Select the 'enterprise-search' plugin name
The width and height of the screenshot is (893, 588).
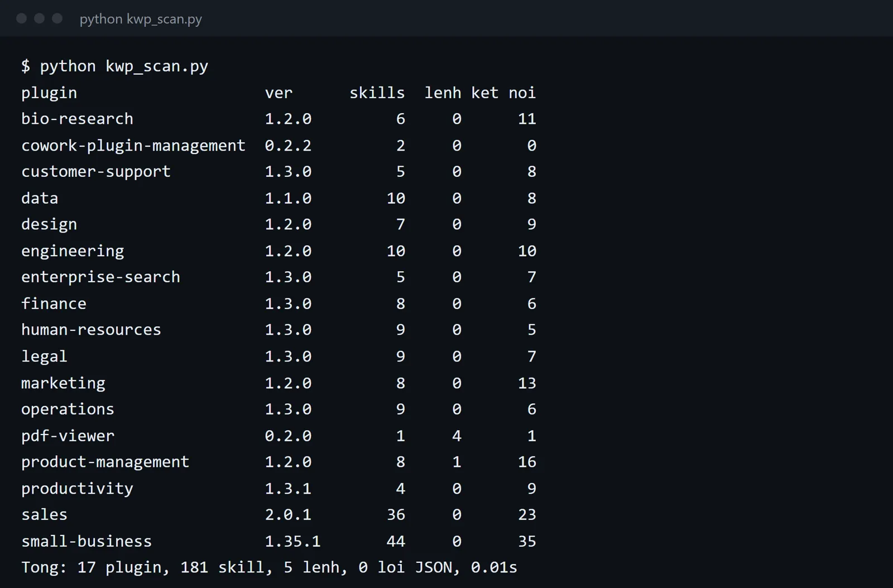pyautogui.click(x=100, y=277)
